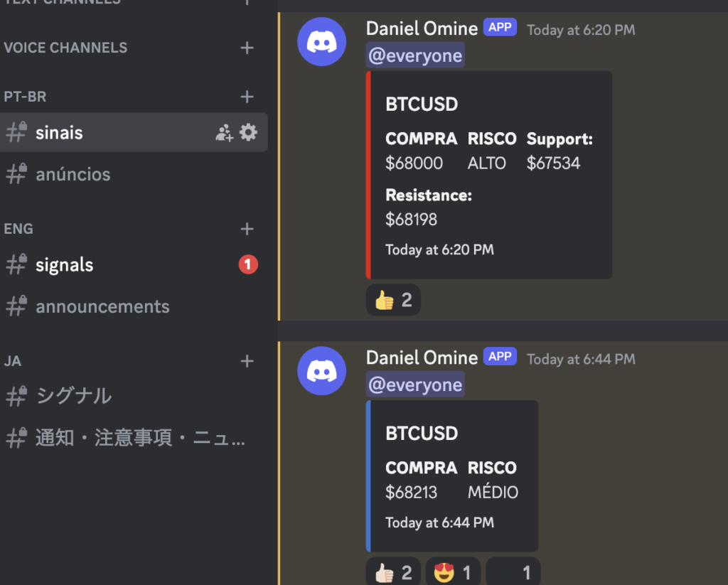Click the @everyone mention in 6:44 PM message

click(415, 385)
